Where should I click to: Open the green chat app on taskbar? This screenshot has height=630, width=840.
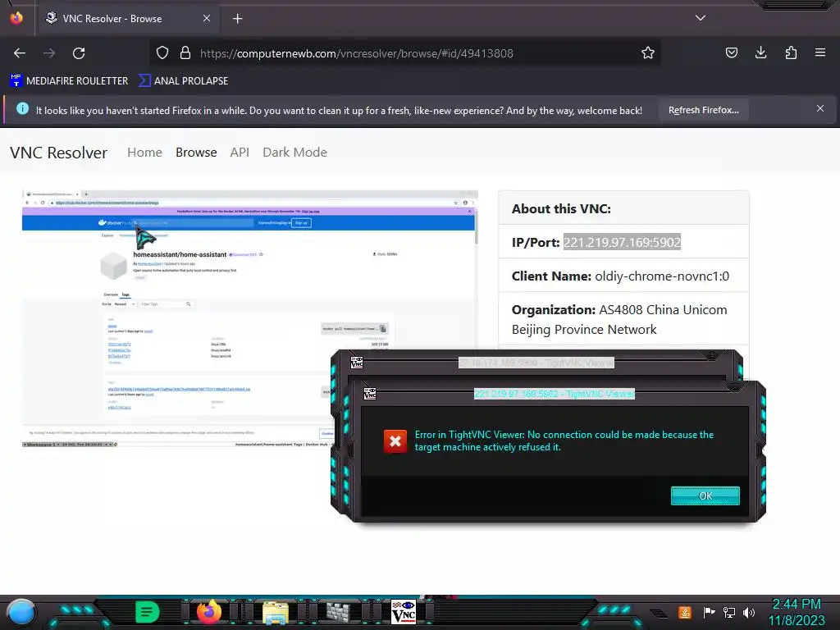coord(148,612)
